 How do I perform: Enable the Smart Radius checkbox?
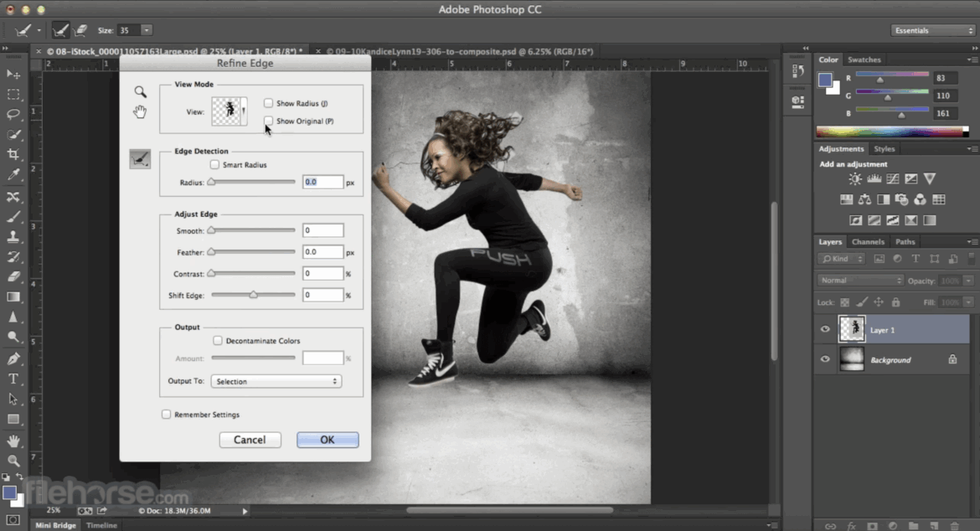(x=215, y=165)
